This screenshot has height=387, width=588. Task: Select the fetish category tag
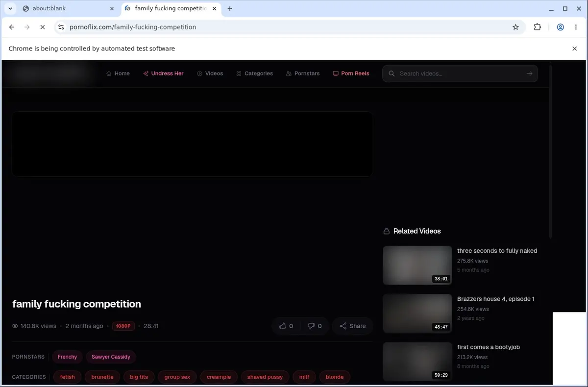(68, 377)
